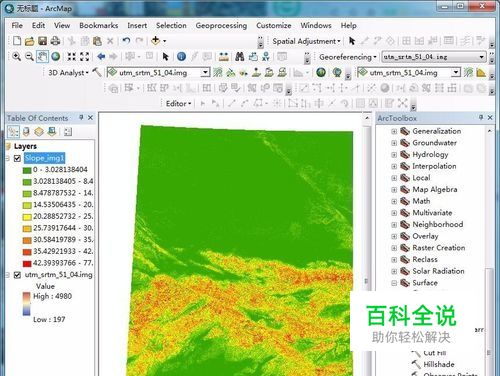This screenshot has height=376, width=500.
Task: Go back to previous extent arrow
Action: [101, 56]
